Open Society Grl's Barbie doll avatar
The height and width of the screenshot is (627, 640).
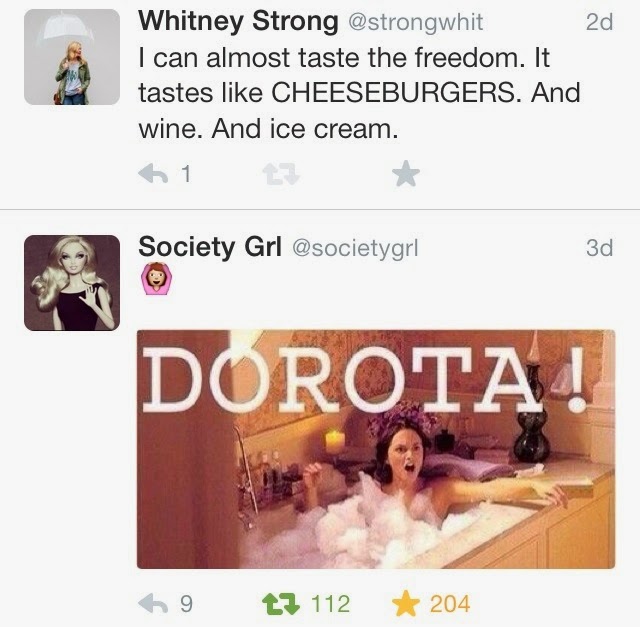pos(72,283)
